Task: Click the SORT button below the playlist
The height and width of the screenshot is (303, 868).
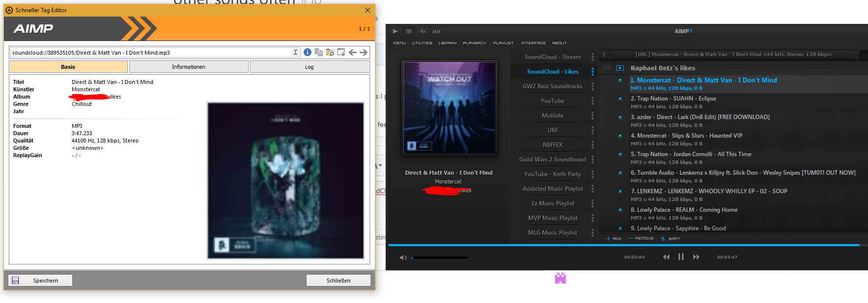Action: click(x=670, y=239)
